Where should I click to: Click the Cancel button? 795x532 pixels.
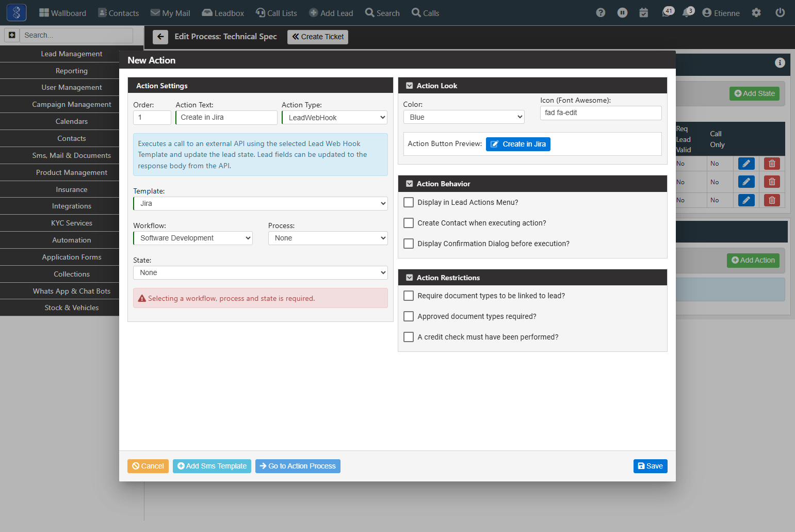click(148, 466)
